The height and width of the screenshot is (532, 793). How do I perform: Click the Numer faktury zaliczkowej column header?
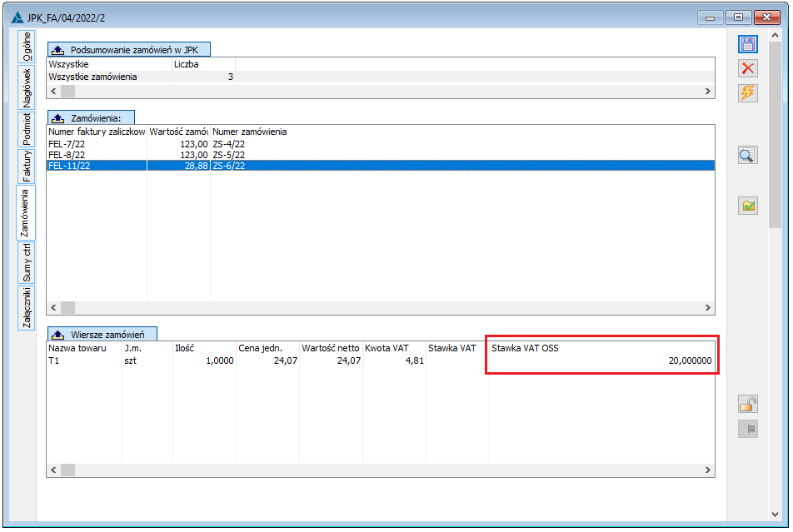click(97, 132)
